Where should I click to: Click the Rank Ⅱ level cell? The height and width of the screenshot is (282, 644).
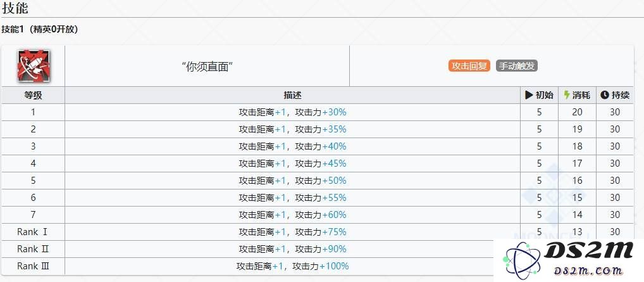33,249
